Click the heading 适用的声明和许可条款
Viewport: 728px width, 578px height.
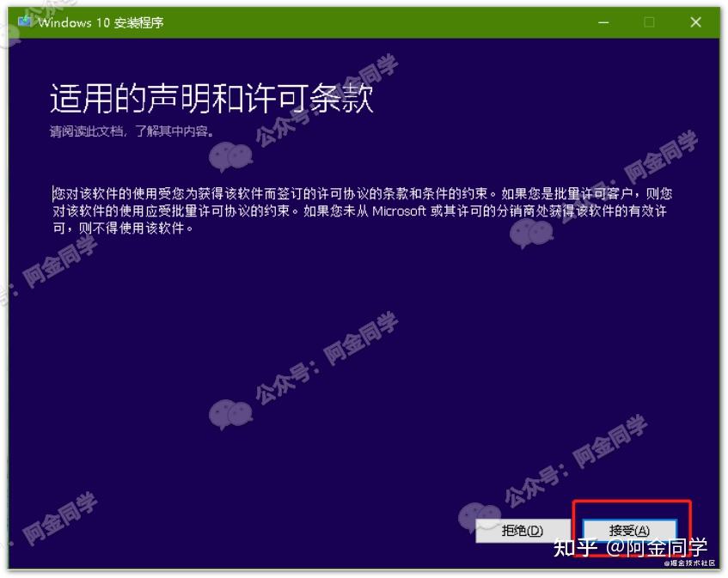pos(211,98)
